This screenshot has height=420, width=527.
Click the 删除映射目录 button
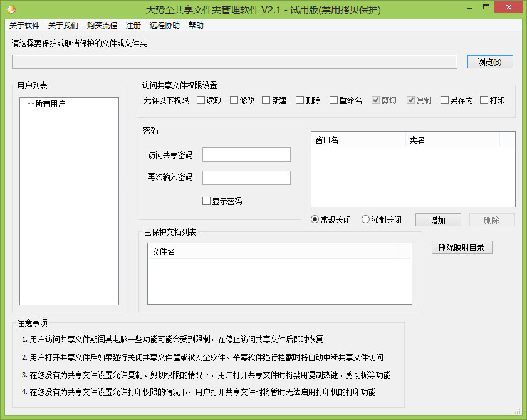[462, 247]
